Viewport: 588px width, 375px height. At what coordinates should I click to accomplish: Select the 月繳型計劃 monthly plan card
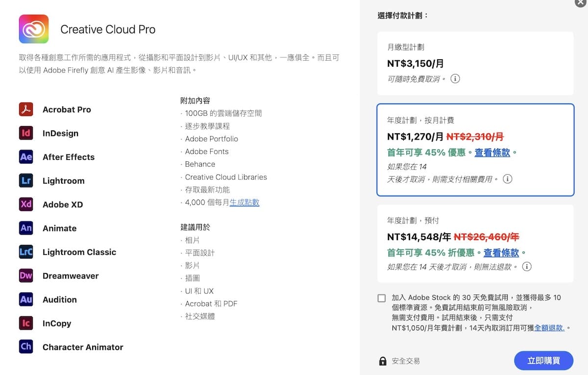point(475,63)
